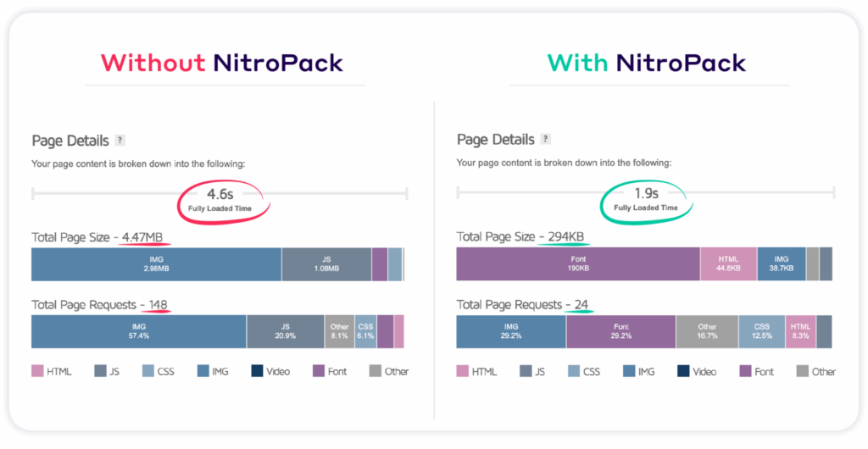Viewport: 868px width, 449px height.
Task: Click the JS legend swatch in left panel
Action: (x=100, y=371)
